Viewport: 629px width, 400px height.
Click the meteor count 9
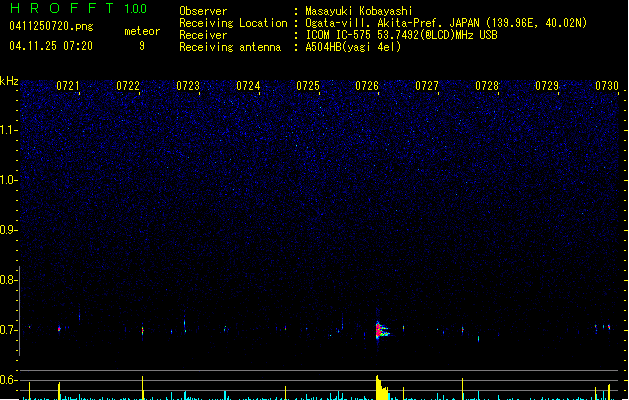pos(142,46)
